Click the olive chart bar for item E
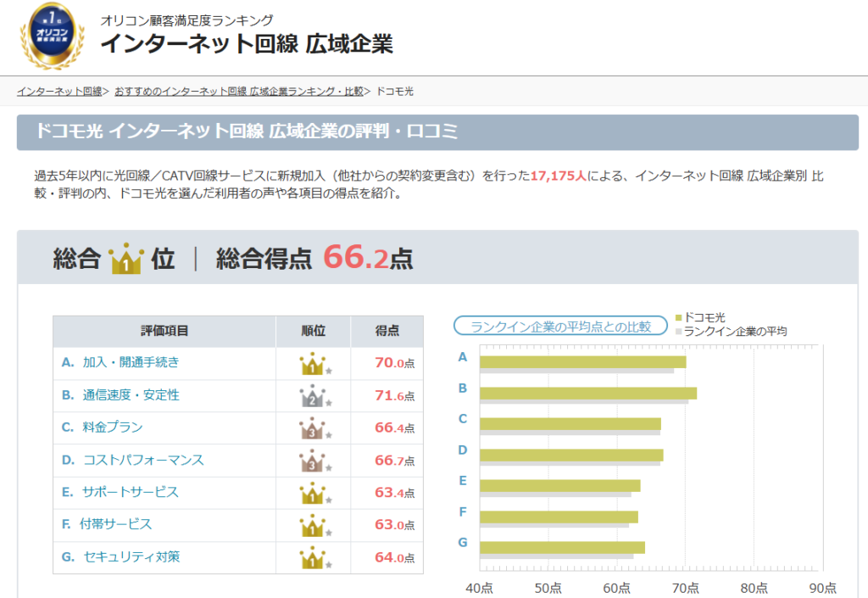Image resolution: width=868 pixels, height=598 pixels. 560,485
